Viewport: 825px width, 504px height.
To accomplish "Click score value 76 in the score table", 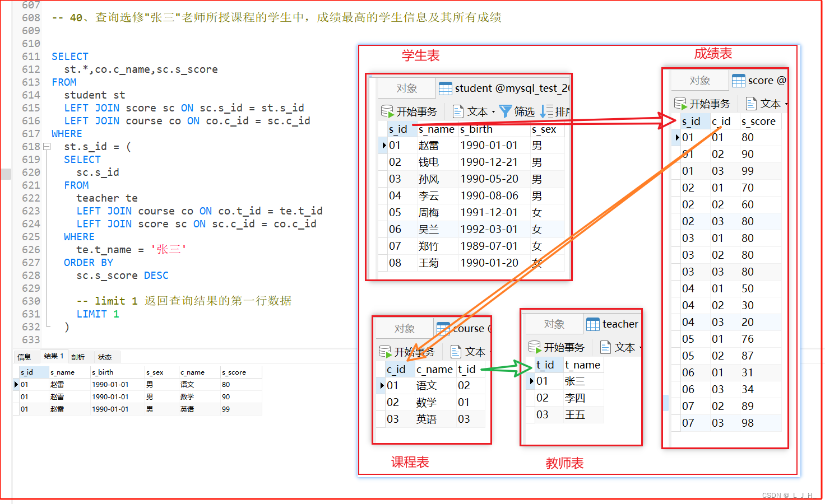I will click(748, 339).
